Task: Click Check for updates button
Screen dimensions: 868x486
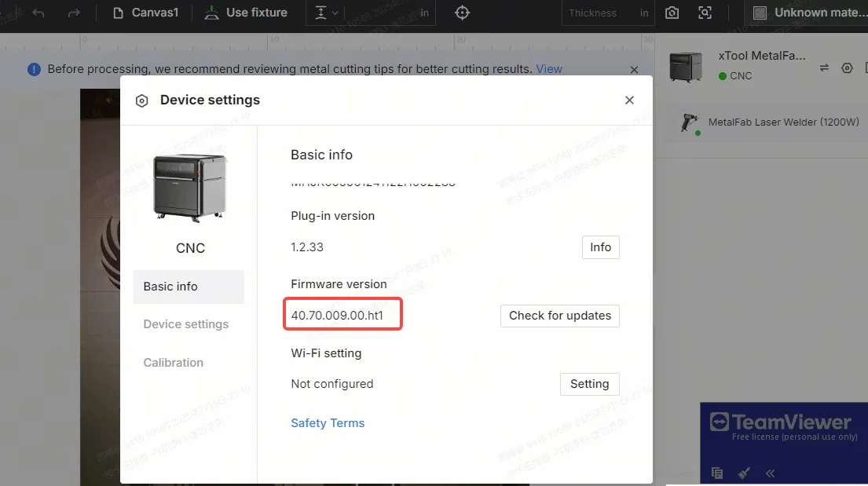Action: (559, 316)
